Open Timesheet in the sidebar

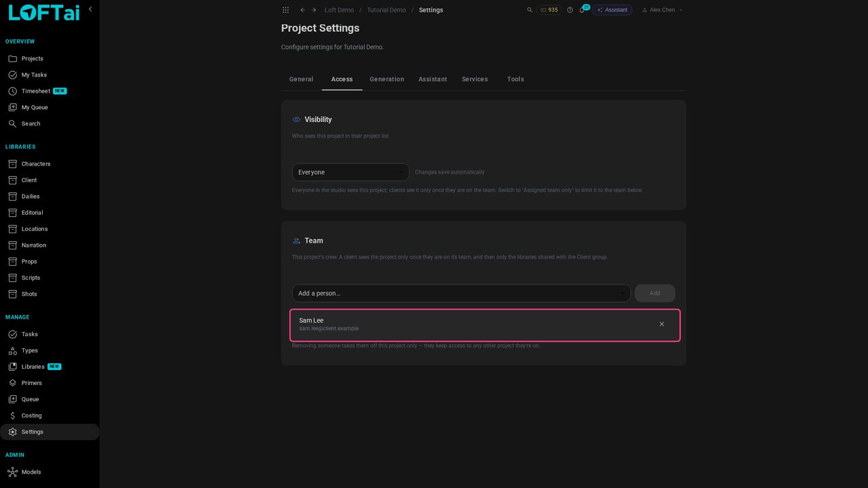point(50,91)
